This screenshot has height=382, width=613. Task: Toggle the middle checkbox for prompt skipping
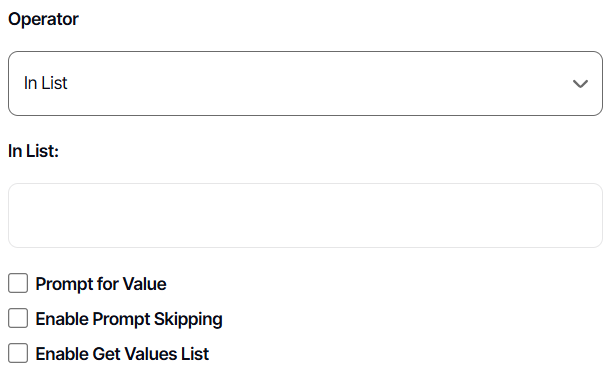pyautogui.click(x=18, y=318)
